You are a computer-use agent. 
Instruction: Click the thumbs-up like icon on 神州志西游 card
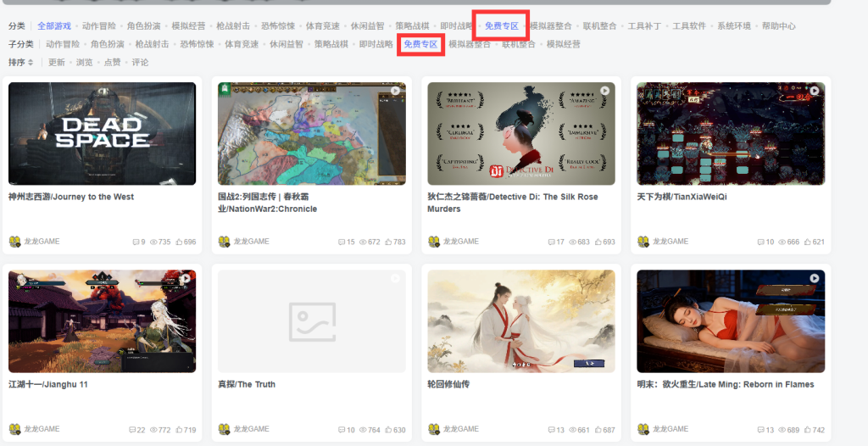[180, 243]
